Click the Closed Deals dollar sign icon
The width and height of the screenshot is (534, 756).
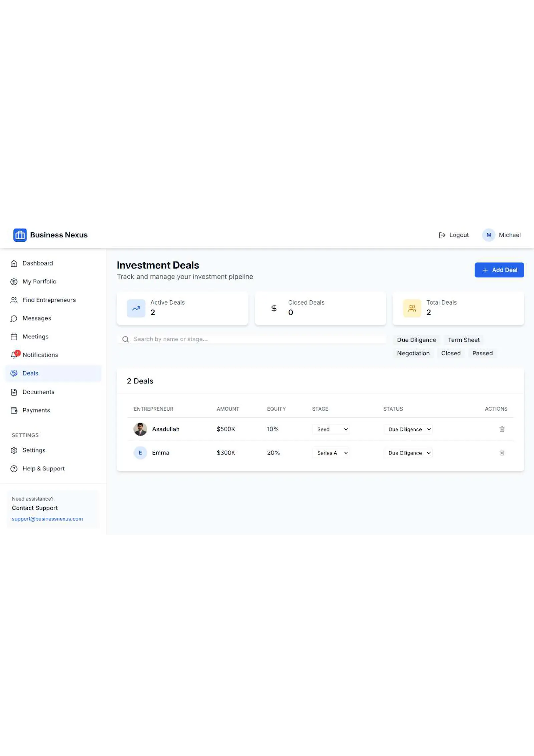[274, 308]
